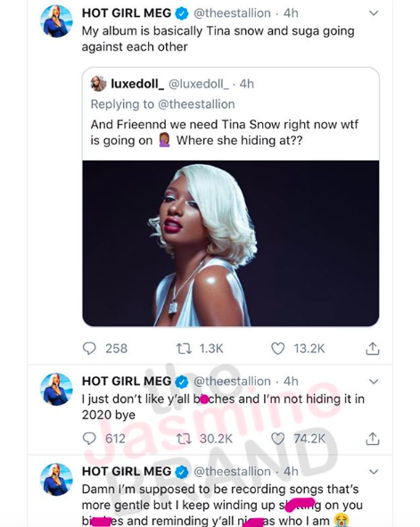Open luxedoll_ display name in quoted tweet

(137, 84)
